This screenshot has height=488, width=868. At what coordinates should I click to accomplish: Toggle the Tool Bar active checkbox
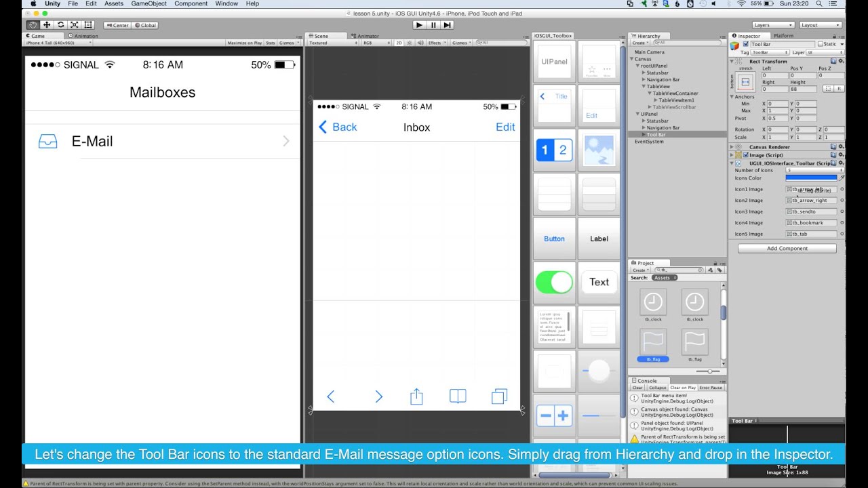(x=746, y=44)
